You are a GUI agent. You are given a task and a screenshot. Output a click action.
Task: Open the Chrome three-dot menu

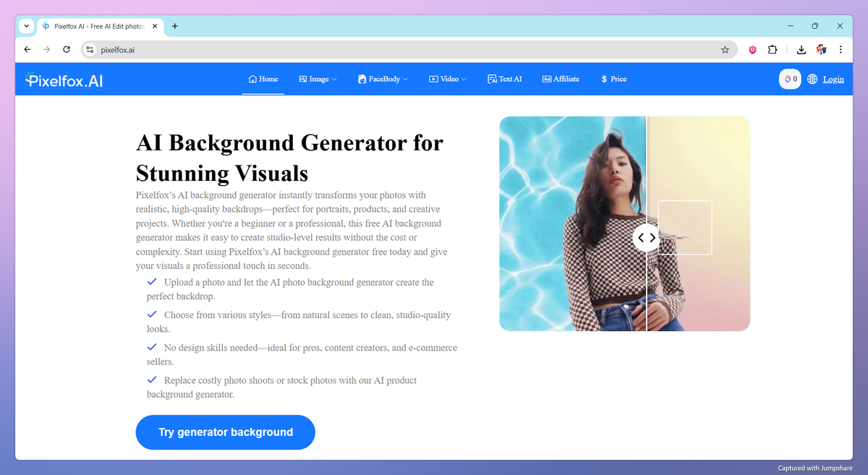point(841,50)
